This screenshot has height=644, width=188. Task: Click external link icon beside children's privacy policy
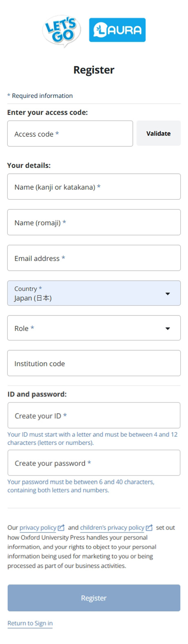(149, 528)
